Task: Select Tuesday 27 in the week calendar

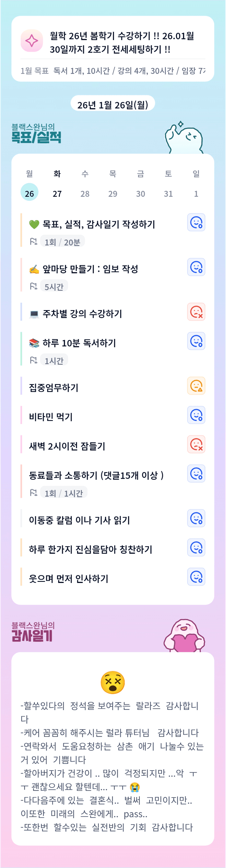Action: click(x=57, y=193)
